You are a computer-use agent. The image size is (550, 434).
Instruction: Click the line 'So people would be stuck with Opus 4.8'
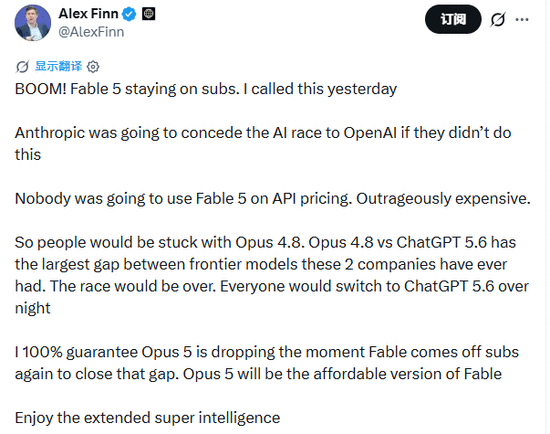265,243
